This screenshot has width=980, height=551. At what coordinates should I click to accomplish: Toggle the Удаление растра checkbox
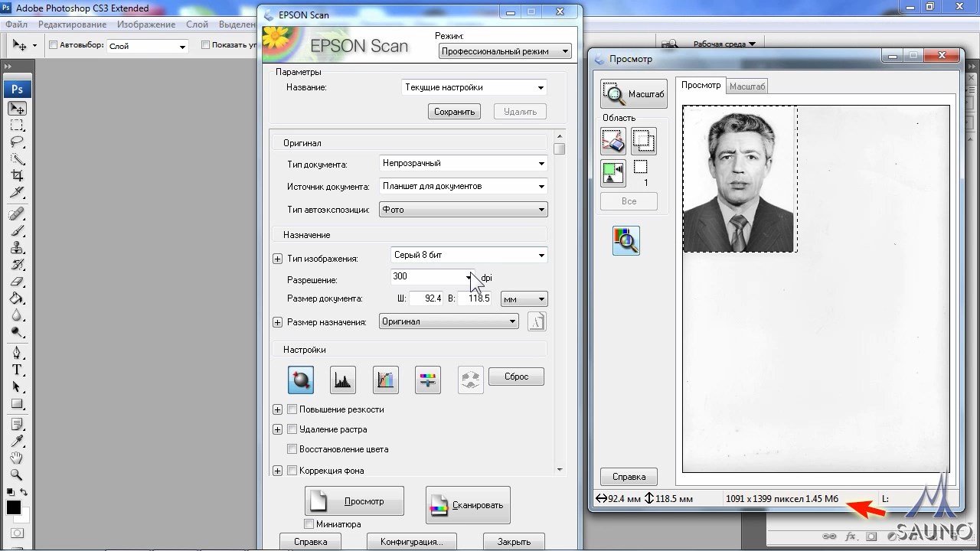[292, 429]
